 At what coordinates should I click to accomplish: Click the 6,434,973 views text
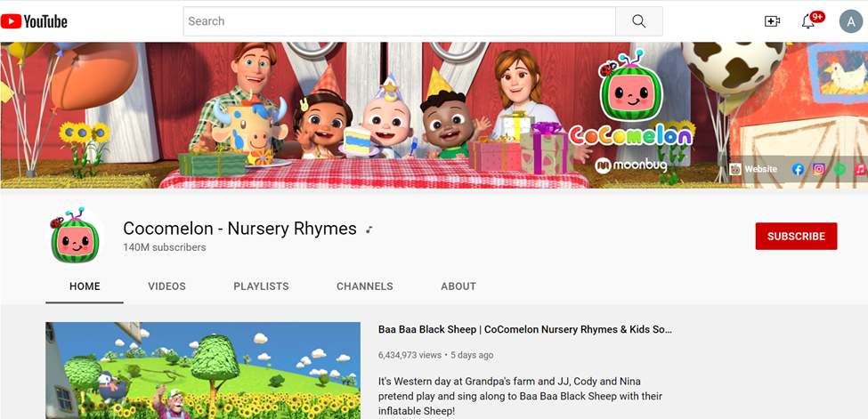tap(410, 355)
